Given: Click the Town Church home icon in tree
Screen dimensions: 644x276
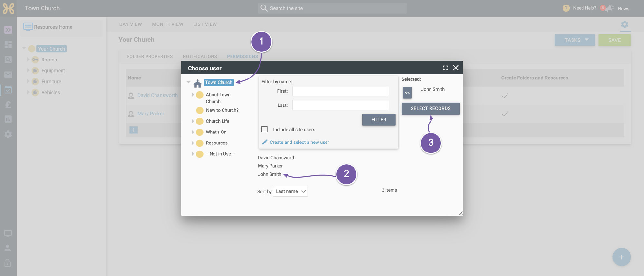Looking at the screenshot, I should pyautogui.click(x=197, y=84).
